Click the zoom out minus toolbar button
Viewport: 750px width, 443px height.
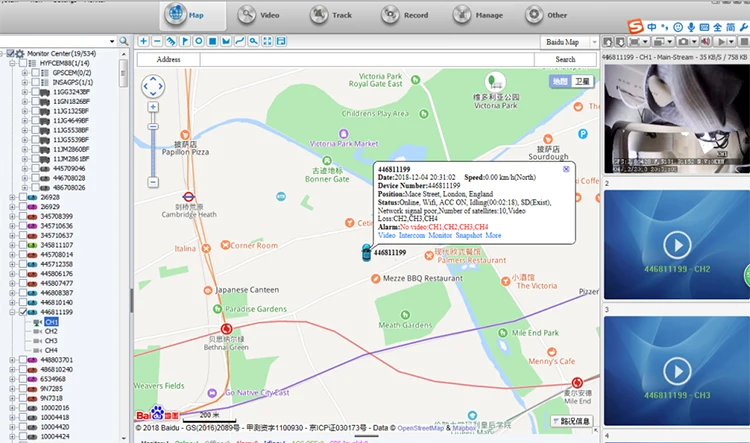point(157,42)
